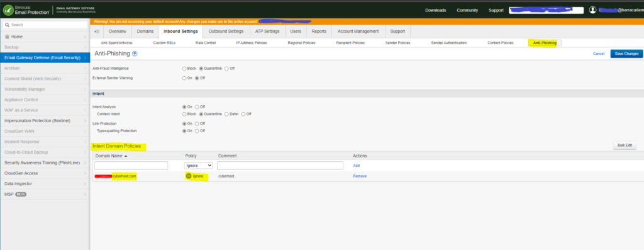Viewport: 644px width, 250px height.
Task: Focus the Comment input field
Action: [x=280, y=166]
